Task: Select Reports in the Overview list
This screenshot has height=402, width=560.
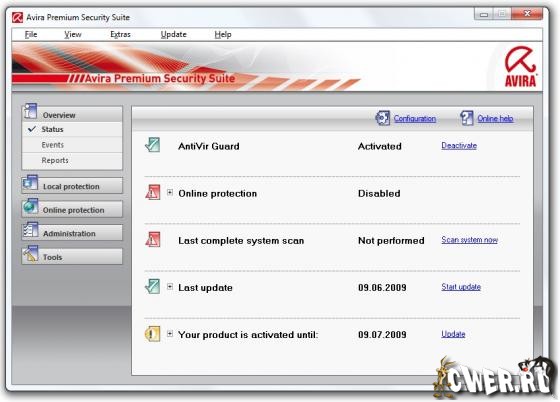Action: [x=72, y=160]
